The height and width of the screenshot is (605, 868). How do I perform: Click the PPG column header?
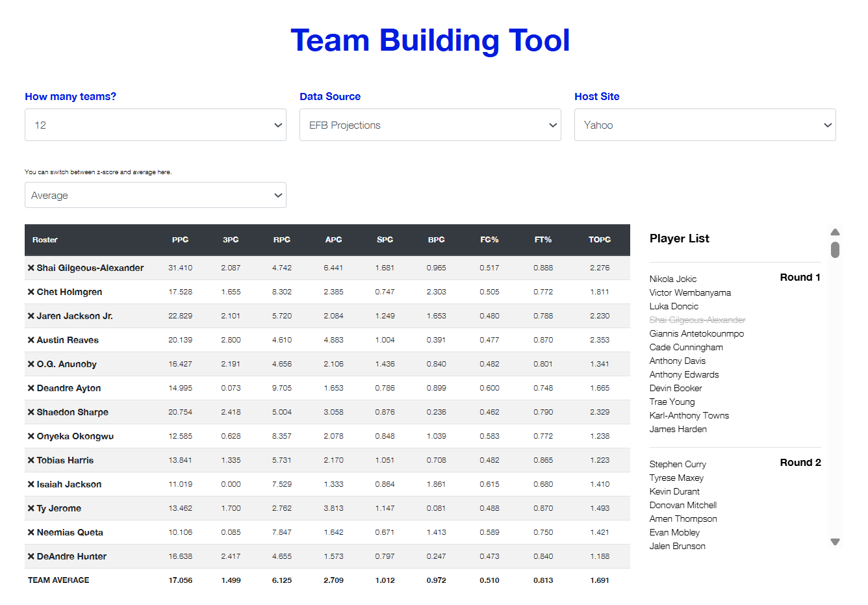point(180,240)
